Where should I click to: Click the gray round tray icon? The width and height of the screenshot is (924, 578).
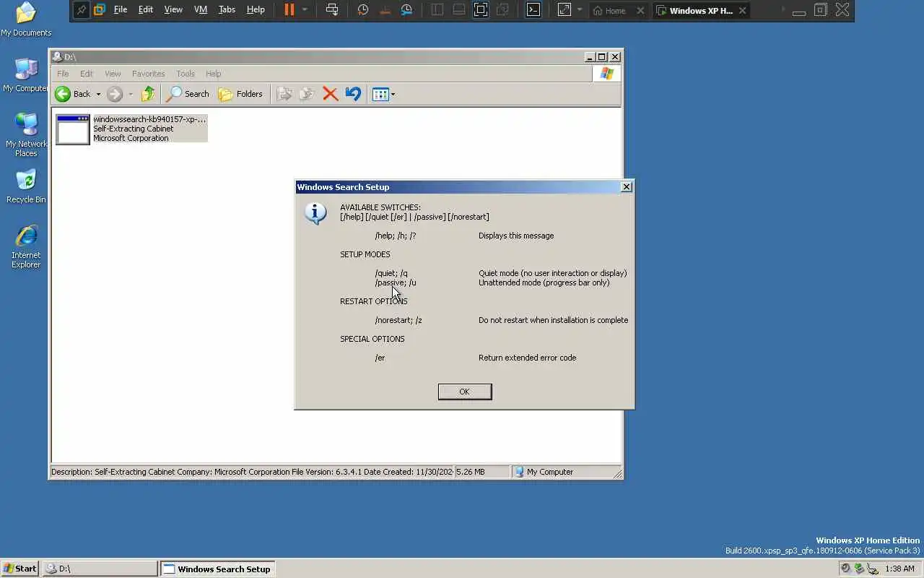[846, 569]
